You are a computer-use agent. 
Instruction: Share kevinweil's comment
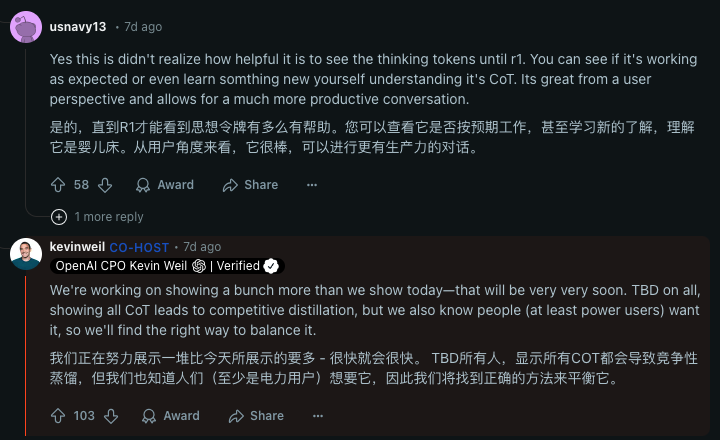click(x=256, y=416)
